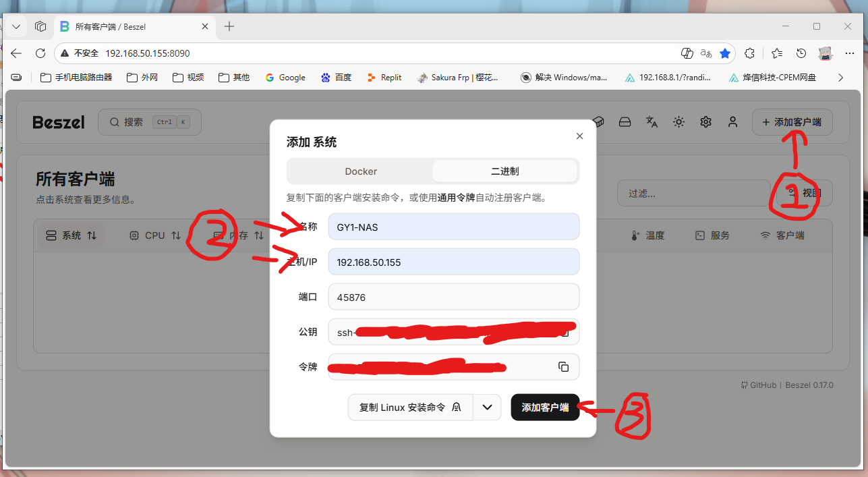Screen dimensions: 868x477
Task: Click the Beszel logo
Action: (59, 122)
